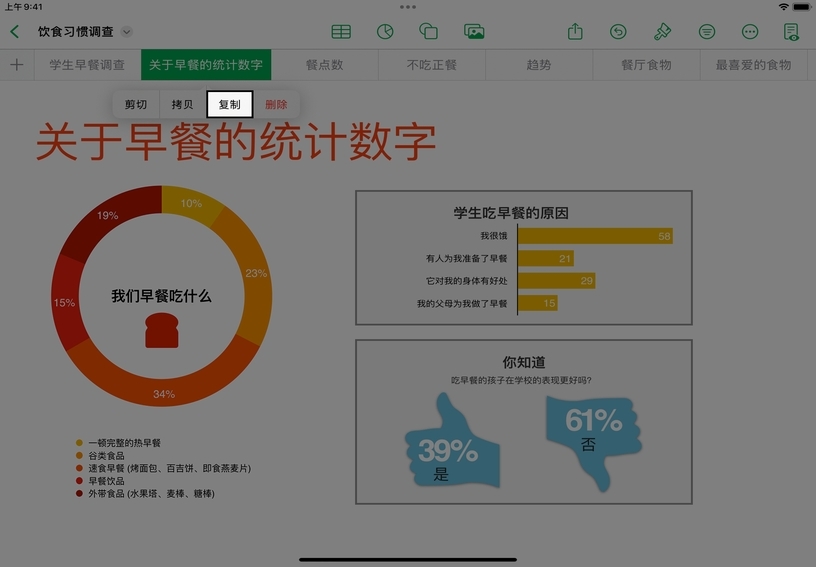Open the Insert Table menu
This screenshot has height=567, width=816.
pyautogui.click(x=341, y=32)
